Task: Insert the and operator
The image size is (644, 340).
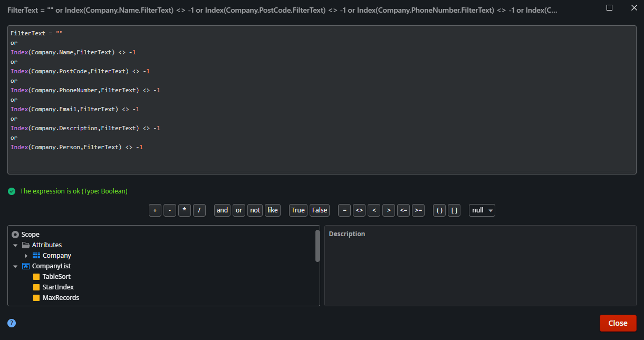Action: (222, 210)
